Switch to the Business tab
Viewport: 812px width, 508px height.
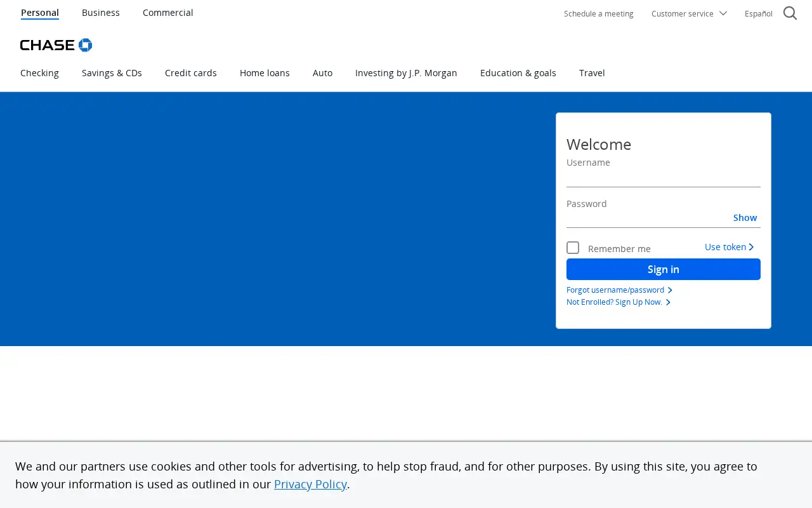[101, 13]
